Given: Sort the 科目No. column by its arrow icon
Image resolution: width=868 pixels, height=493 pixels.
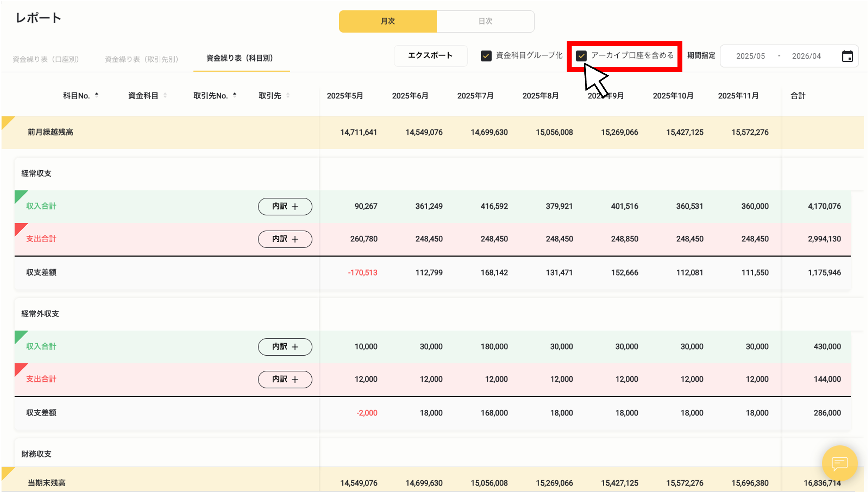Looking at the screenshot, I should [x=97, y=94].
